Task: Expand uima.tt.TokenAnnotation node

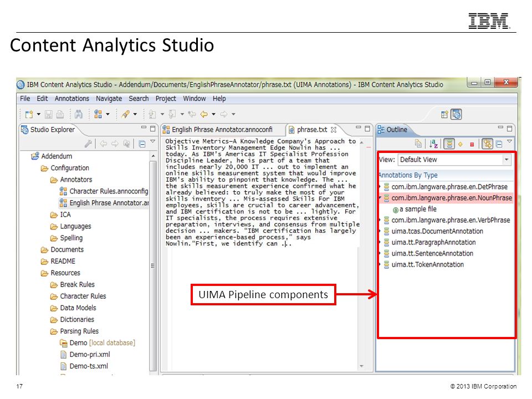Action: coord(380,264)
